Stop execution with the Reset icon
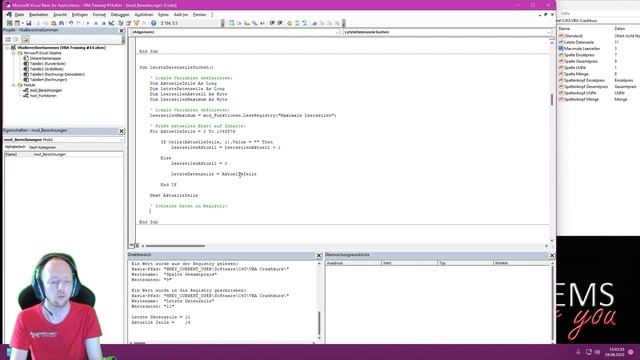This screenshot has width=640, height=360. [103, 23]
